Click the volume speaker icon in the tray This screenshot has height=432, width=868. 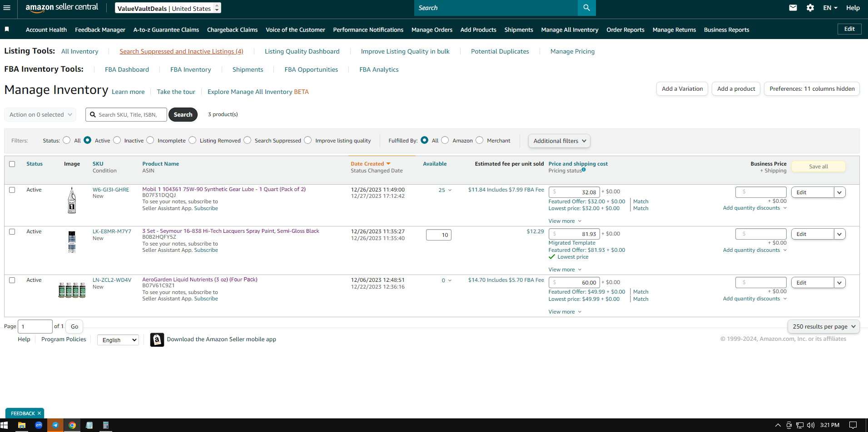coord(811,425)
